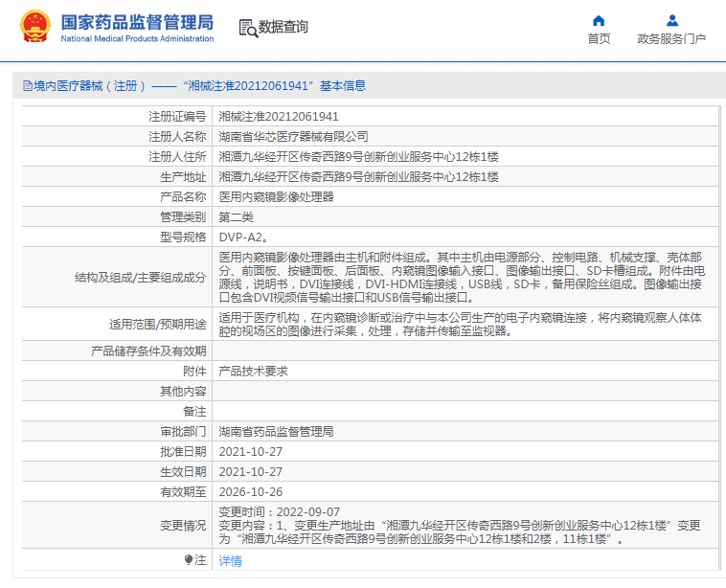Click registrant name 湖南省华芯医疗器械有限公司
The width and height of the screenshot is (726, 588).
[293, 137]
